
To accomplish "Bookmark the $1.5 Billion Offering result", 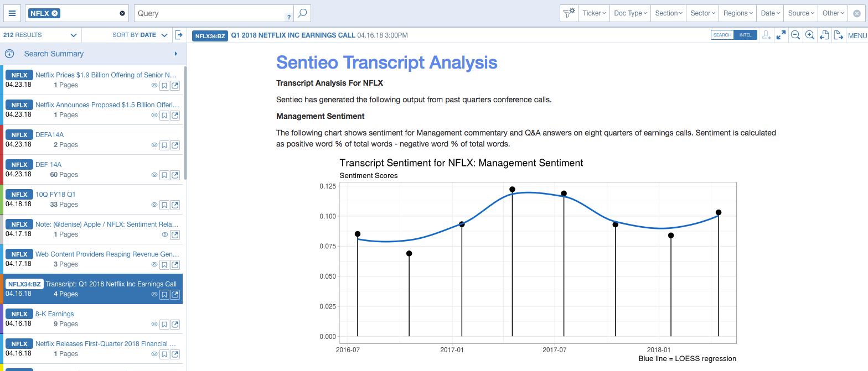I will pos(164,115).
